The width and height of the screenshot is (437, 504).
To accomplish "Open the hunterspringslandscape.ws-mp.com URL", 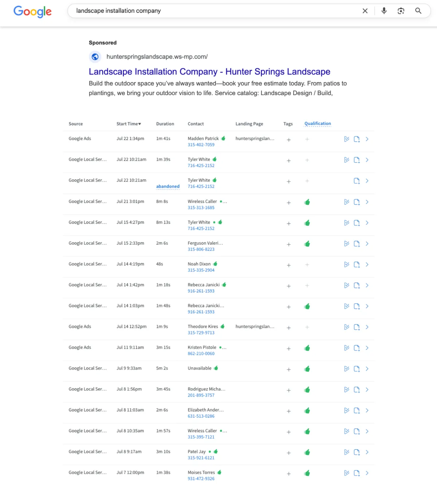I will tap(157, 57).
